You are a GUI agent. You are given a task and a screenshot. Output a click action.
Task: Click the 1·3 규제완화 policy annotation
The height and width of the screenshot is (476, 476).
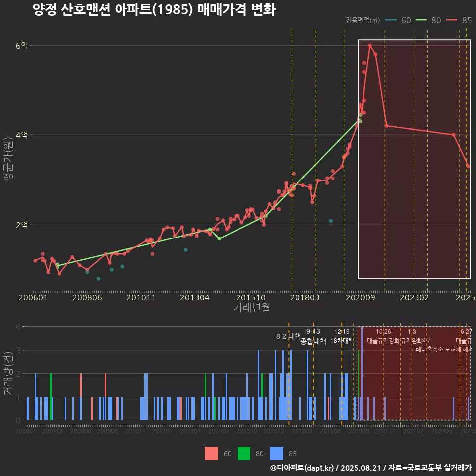(x=412, y=336)
